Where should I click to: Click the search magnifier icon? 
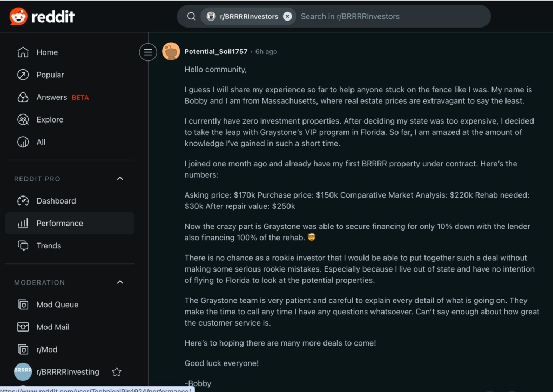tap(191, 16)
